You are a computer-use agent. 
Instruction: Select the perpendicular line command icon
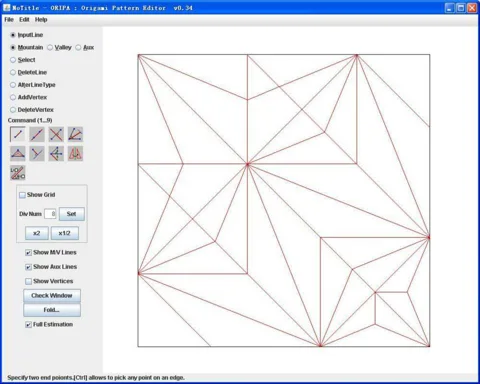click(x=37, y=154)
